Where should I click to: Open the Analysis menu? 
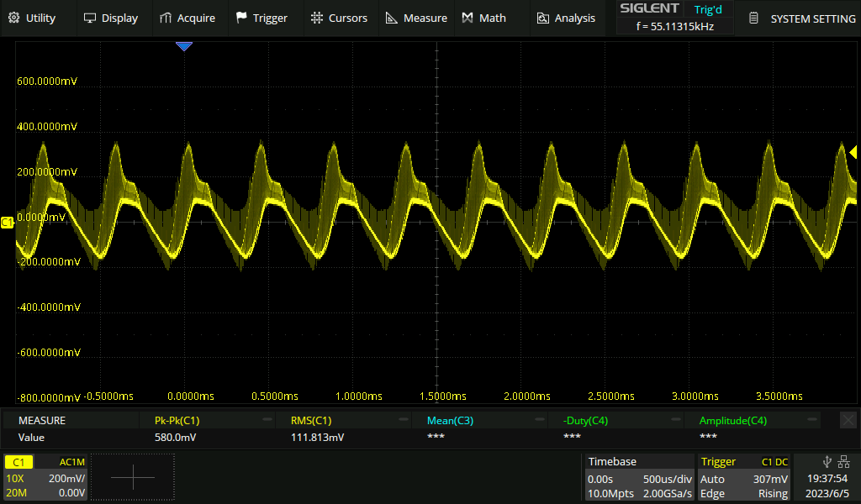click(566, 18)
